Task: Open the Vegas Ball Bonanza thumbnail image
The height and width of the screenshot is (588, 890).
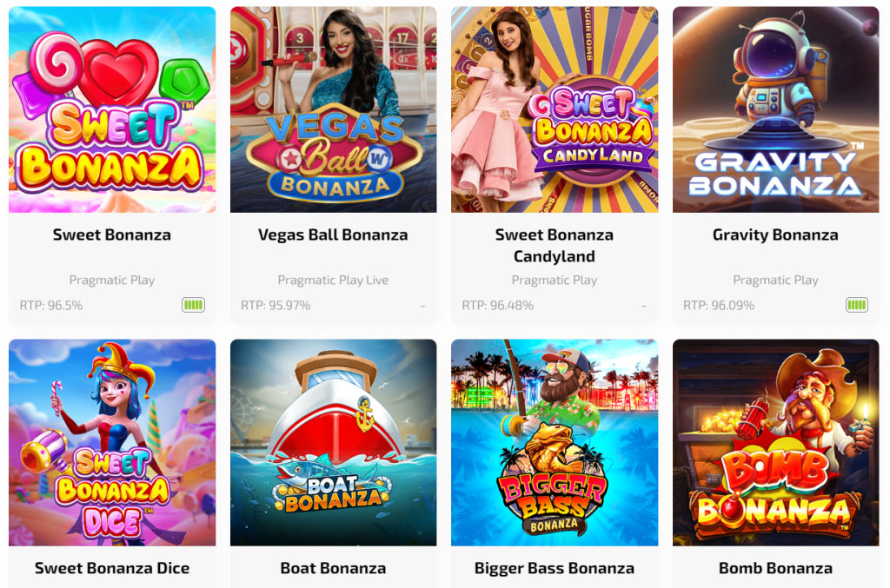Action: pyautogui.click(x=333, y=109)
